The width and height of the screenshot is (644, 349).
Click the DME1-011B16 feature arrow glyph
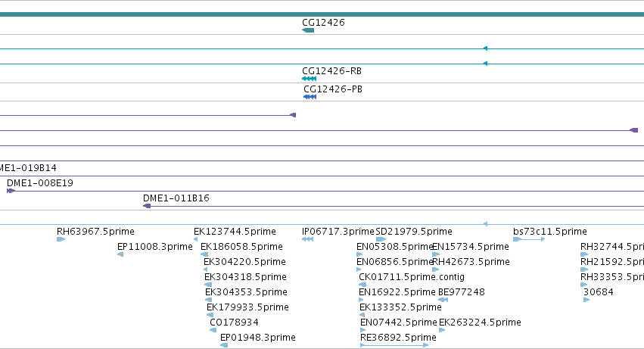pos(147,206)
